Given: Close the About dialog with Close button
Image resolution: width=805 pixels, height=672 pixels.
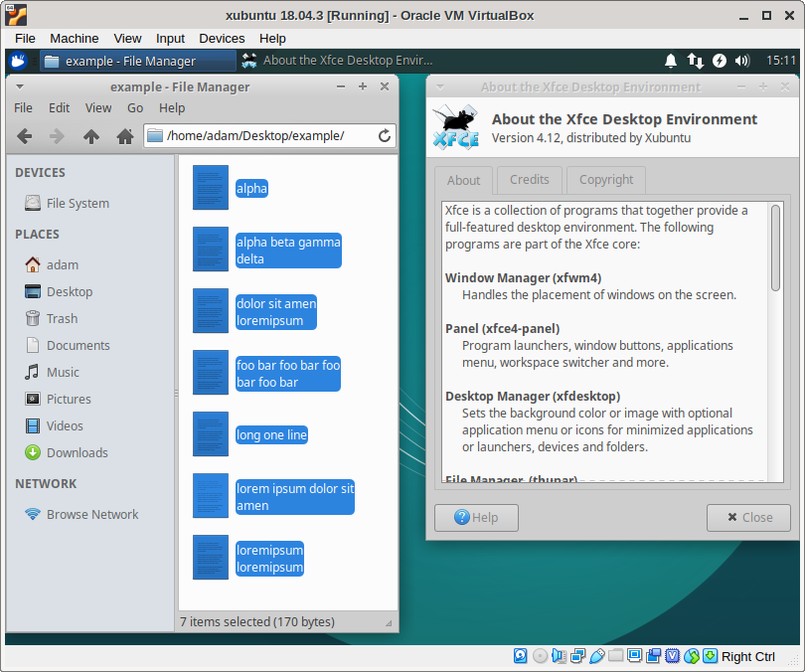Looking at the screenshot, I should tap(748, 517).
